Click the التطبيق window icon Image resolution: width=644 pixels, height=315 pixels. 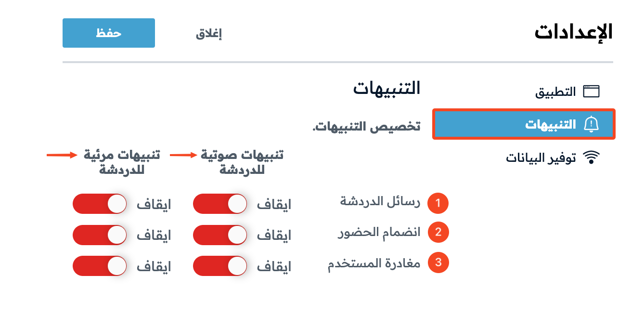(591, 92)
